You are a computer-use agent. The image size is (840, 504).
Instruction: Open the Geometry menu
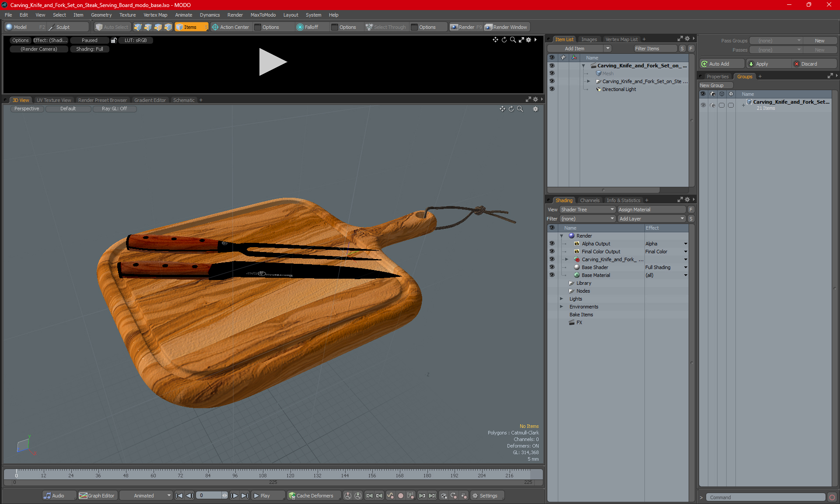(x=101, y=15)
